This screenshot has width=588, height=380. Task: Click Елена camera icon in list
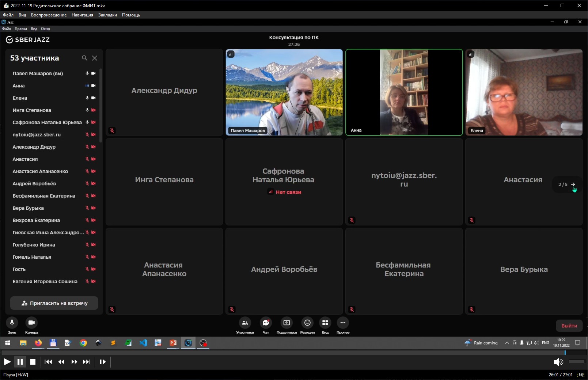click(94, 98)
